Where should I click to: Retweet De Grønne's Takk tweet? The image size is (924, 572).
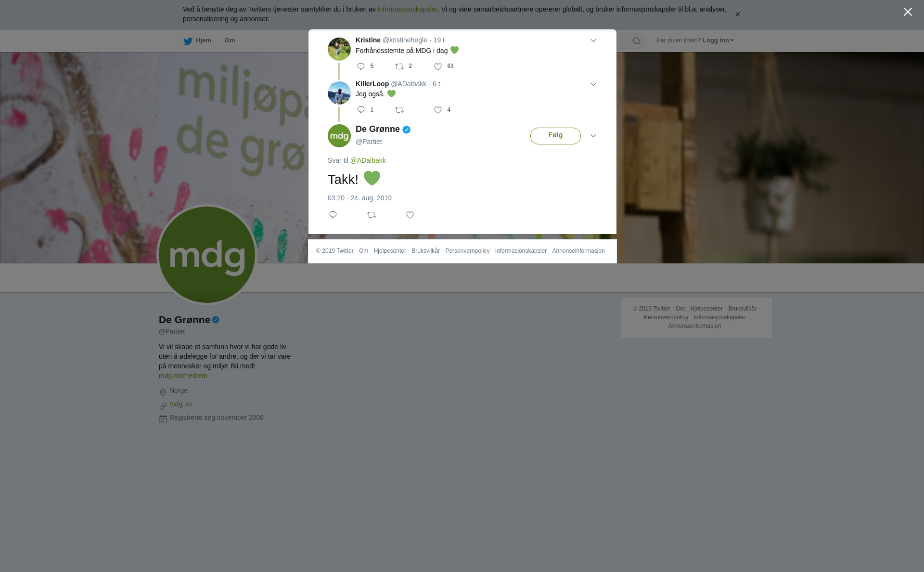pos(372,215)
